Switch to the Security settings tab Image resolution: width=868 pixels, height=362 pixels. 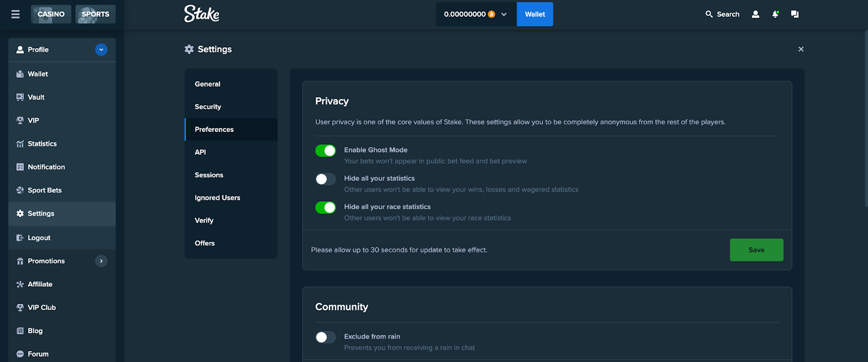point(208,107)
